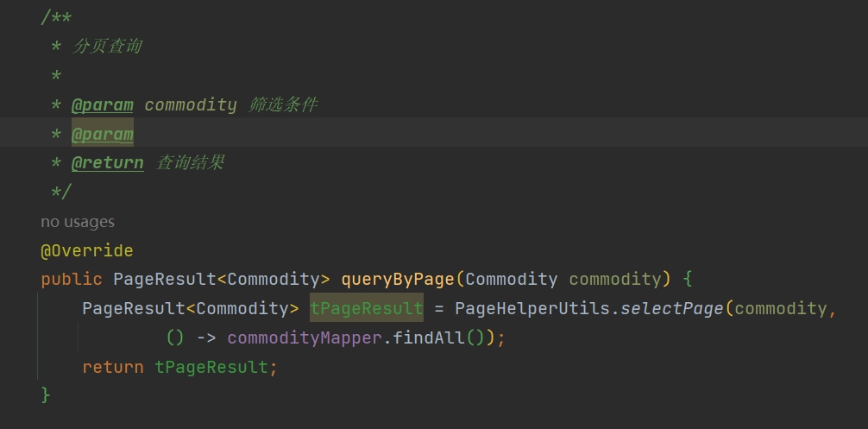Click the return tPageResult statement

pos(179,367)
